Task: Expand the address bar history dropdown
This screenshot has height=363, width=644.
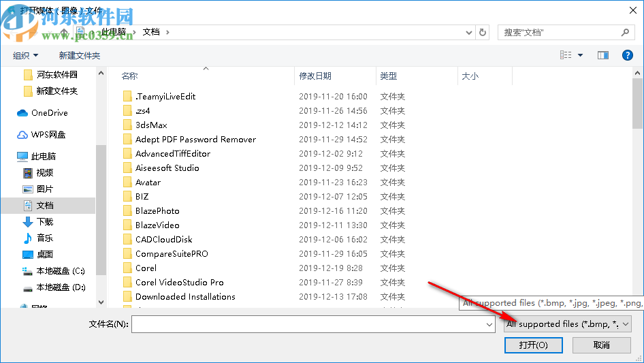Action: click(x=468, y=33)
